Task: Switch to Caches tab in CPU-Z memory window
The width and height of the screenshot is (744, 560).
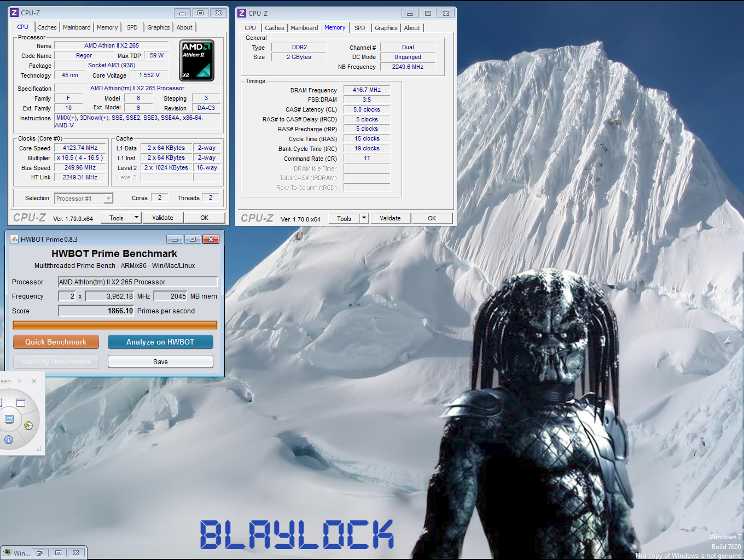Action: (274, 28)
